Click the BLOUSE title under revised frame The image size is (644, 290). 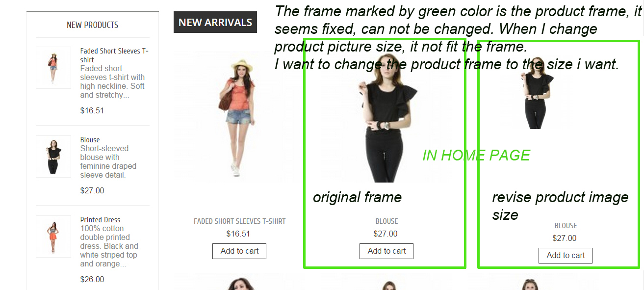(x=566, y=226)
